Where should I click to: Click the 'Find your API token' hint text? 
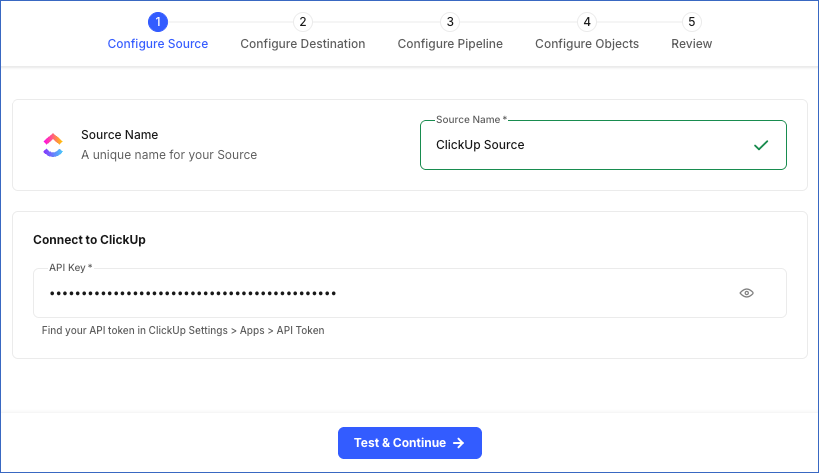(183, 330)
